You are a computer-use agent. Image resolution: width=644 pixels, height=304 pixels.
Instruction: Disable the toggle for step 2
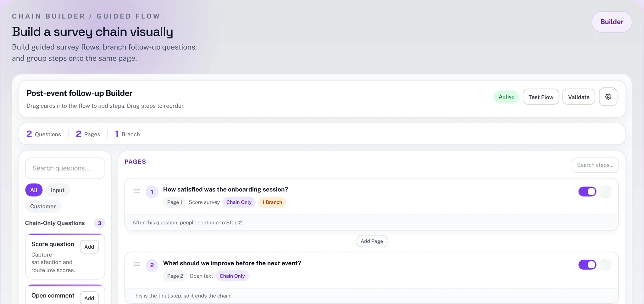pos(587,265)
